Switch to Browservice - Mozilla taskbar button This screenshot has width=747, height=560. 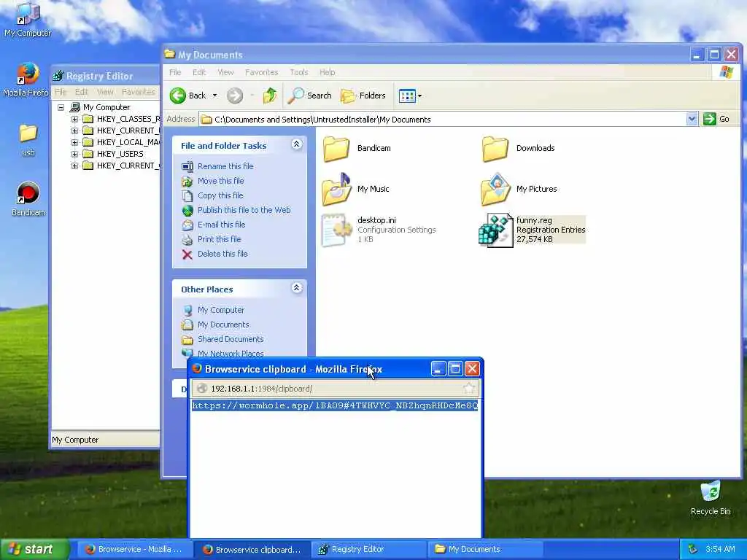134,550
